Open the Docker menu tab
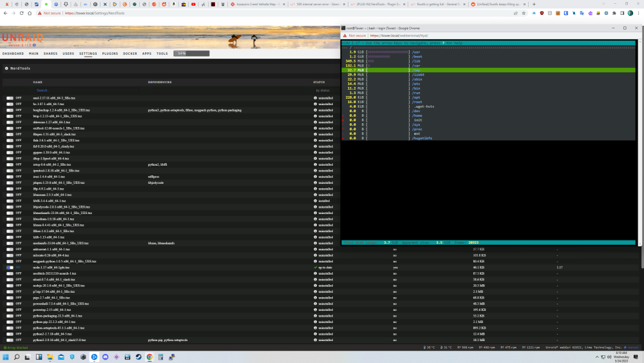 click(130, 54)
